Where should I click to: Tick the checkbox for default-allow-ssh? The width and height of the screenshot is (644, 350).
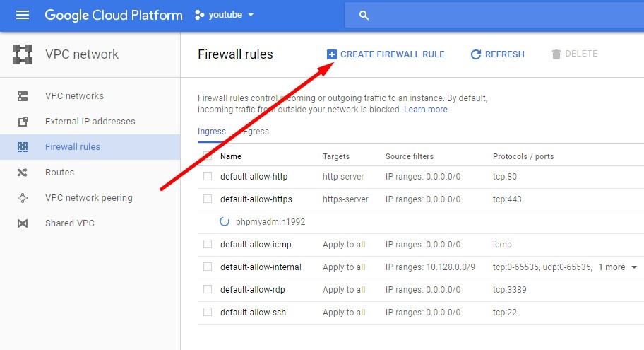tap(208, 312)
